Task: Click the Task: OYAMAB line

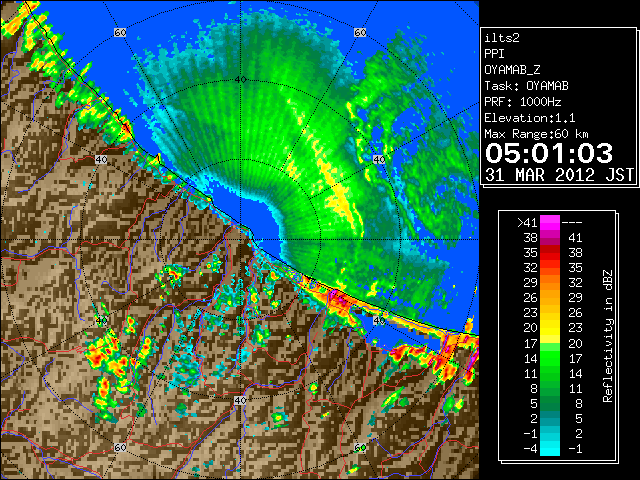Action: pos(526,86)
